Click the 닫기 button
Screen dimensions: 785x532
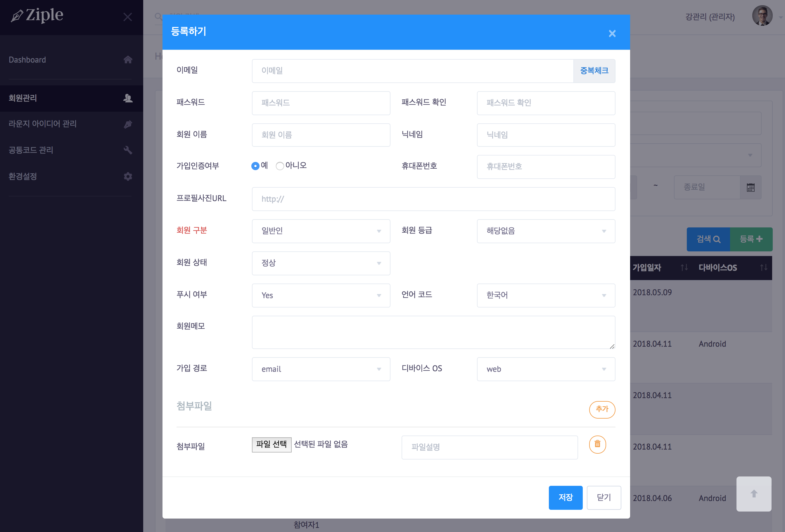coord(604,497)
